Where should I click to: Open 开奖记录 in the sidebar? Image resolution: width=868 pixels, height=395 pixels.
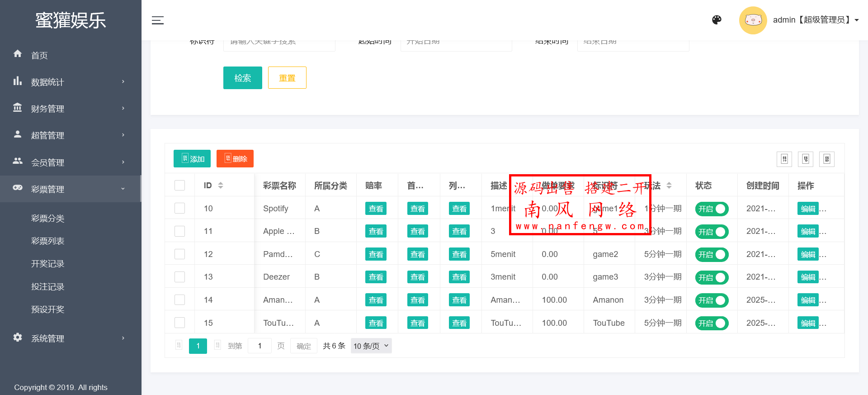click(x=47, y=264)
